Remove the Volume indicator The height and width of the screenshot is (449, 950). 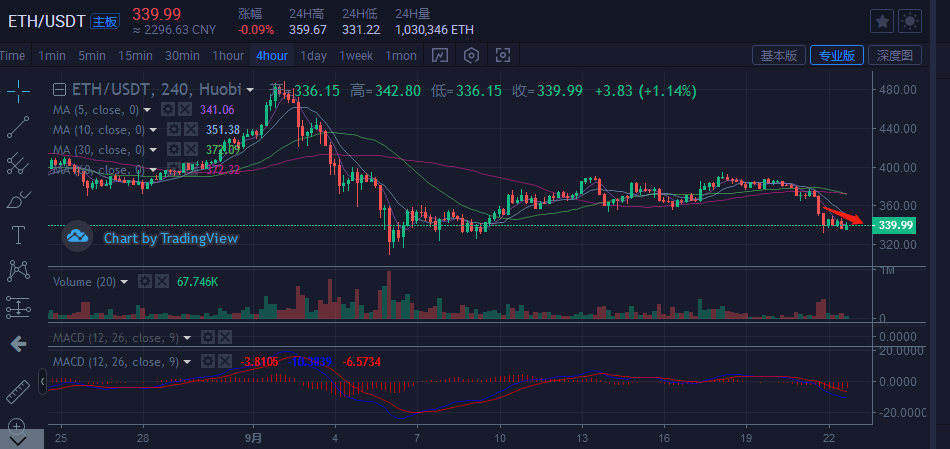click(161, 282)
